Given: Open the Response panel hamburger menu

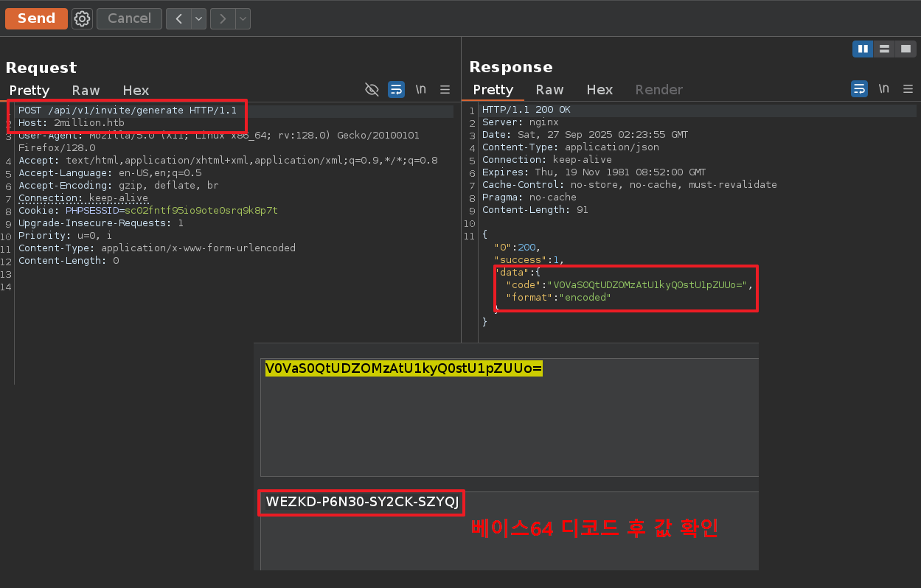Looking at the screenshot, I should (908, 89).
